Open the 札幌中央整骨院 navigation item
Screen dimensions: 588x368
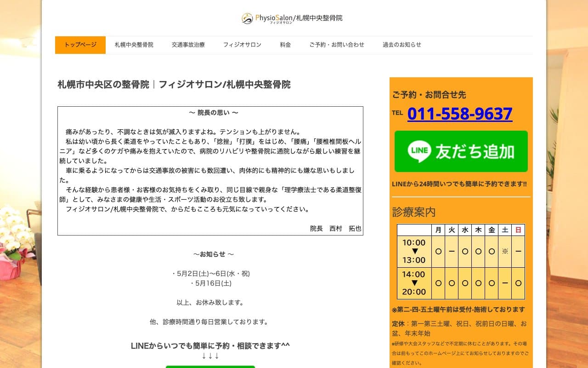[134, 45]
